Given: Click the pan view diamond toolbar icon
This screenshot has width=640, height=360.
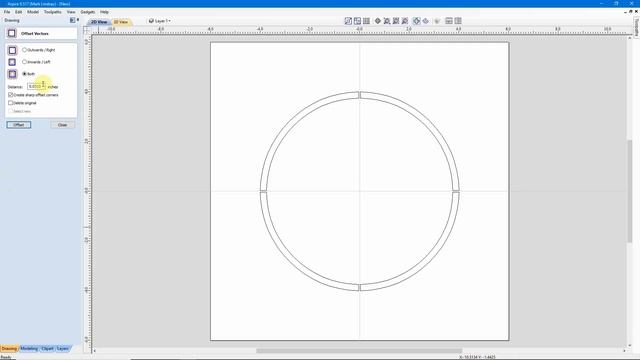Looking at the screenshot, I should [x=378, y=21].
